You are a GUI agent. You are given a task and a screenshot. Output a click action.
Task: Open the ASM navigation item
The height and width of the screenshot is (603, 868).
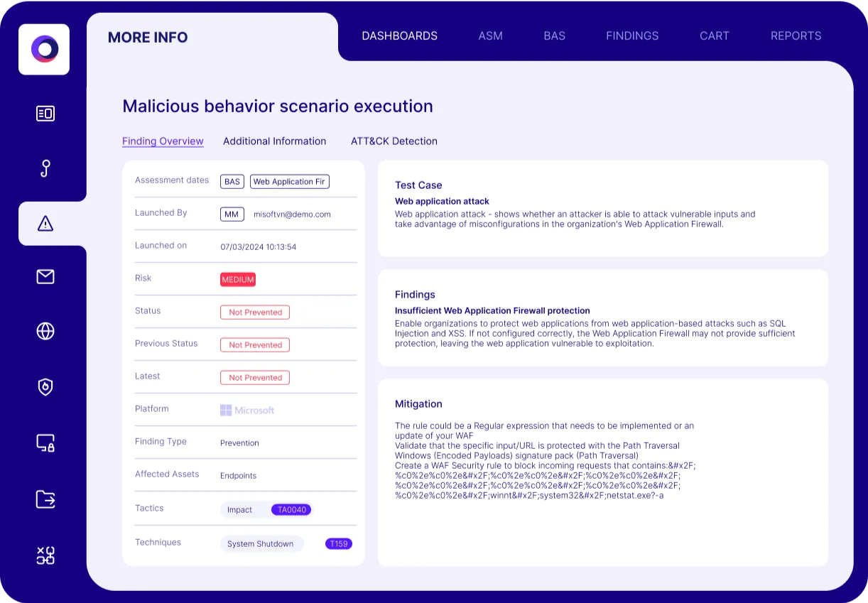click(490, 36)
